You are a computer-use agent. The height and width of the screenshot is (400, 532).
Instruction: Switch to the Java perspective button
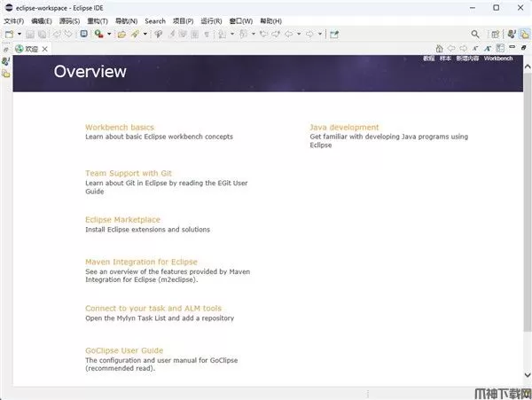pyautogui.click(x=525, y=34)
